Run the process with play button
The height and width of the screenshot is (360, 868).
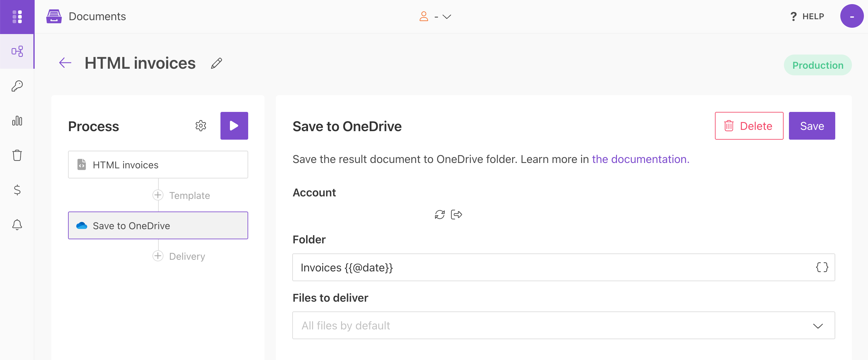click(x=234, y=126)
